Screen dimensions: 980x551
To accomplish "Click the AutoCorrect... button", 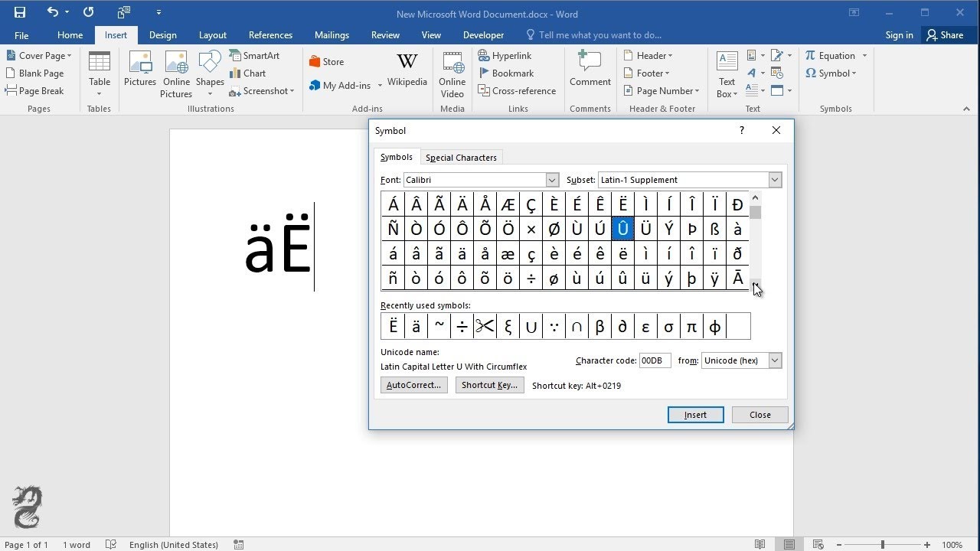I will point(413,385).
